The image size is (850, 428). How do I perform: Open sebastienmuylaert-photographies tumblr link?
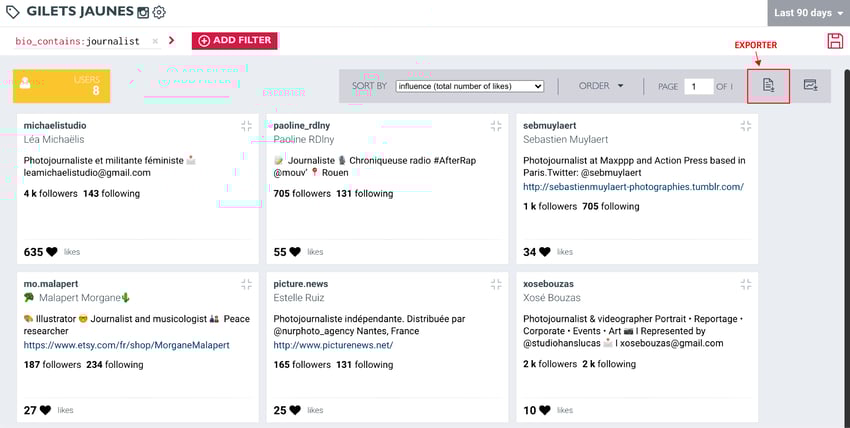point(633,186)
